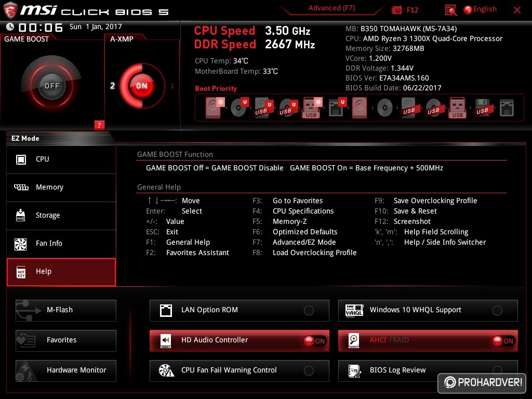532x399 pixels.
Task: Click the GAME BOOST Function heading
Action: click(175, 154)
